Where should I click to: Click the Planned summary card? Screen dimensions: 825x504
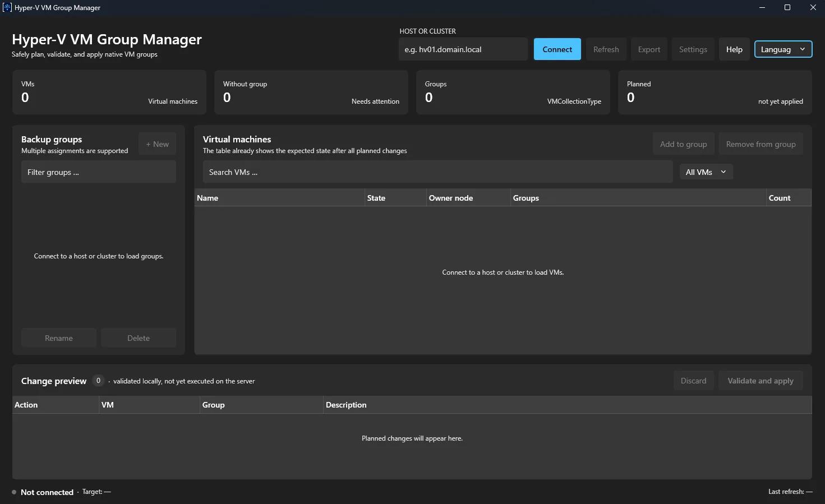pyautogui.click(x=715, y=93)
